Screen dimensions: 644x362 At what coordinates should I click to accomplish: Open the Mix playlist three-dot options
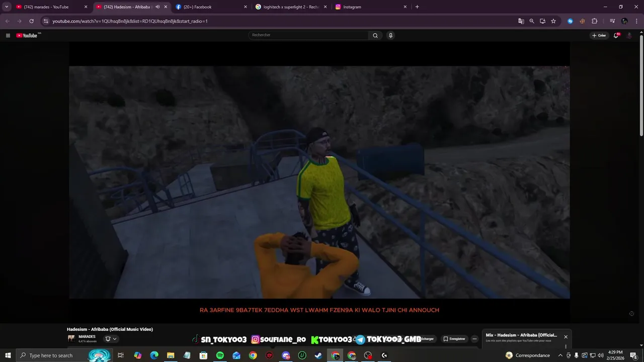click(x=566, y=346)
